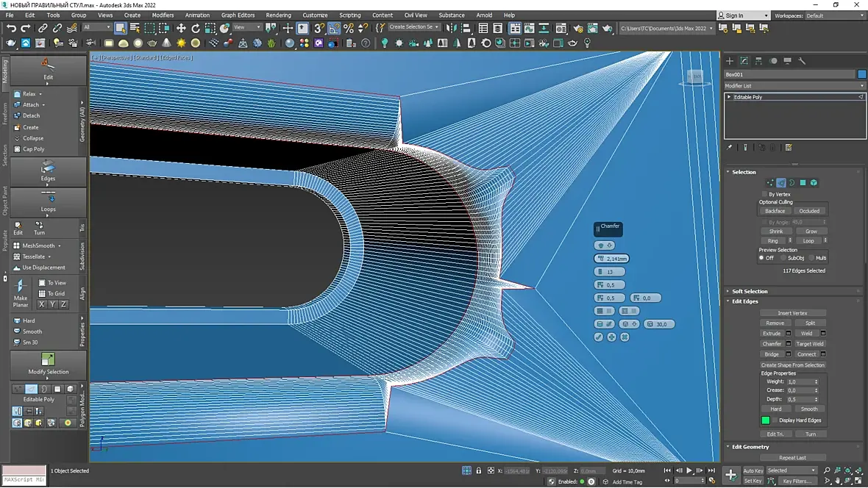This screenshot has height=488, width=868.
Task: Switch to the Utilities wrench panel
Action: [x=802, y=61]
